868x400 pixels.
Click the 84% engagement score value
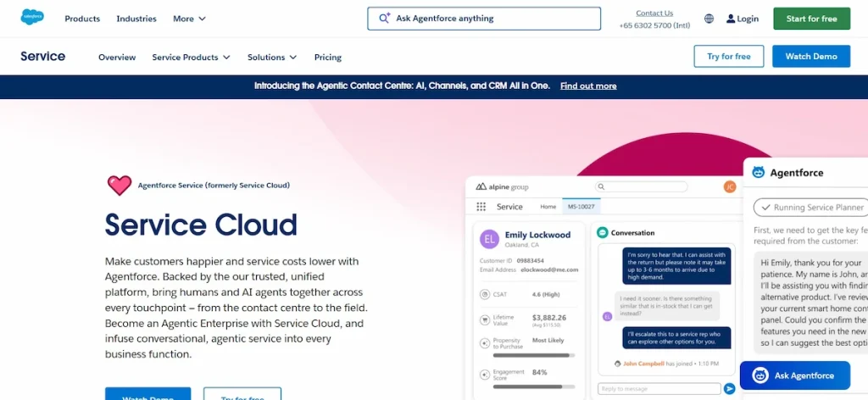540,372
